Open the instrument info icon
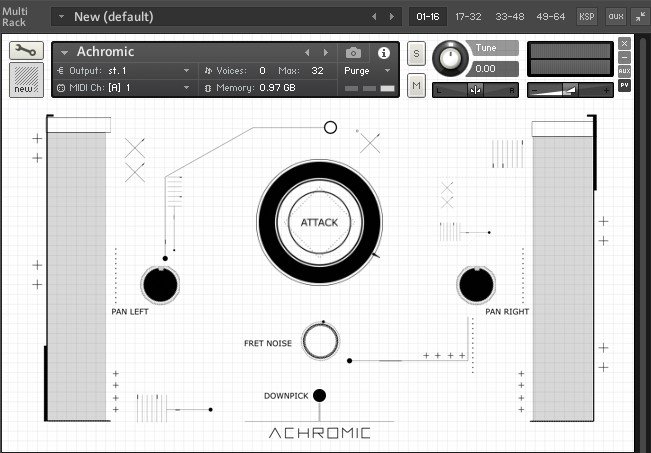This screenshot has width=651, height=453. click(384, 53)
